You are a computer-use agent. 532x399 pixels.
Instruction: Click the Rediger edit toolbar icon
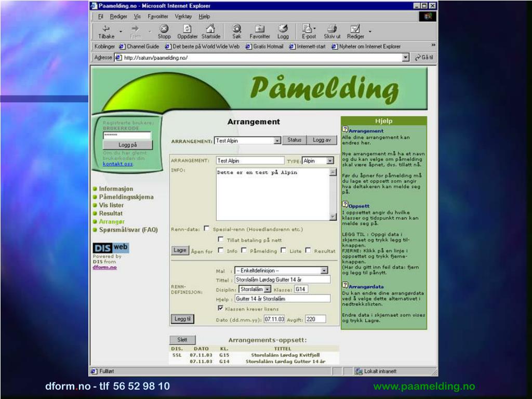(x=355, y=29)
